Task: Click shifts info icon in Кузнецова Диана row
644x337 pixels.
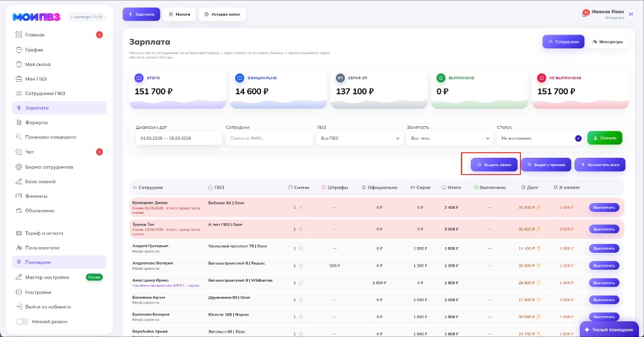Action: point(301,207)
